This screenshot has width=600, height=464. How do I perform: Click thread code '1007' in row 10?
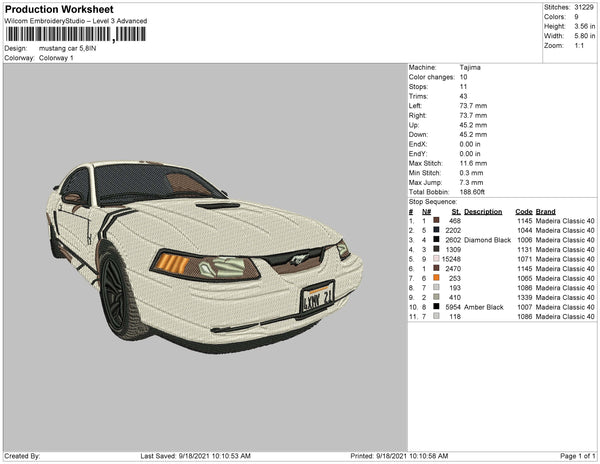coord(525,307)
